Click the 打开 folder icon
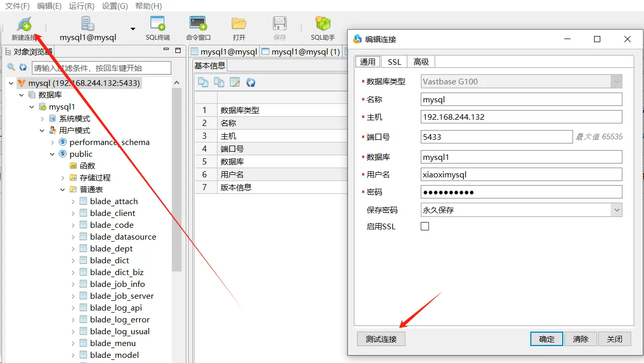The image size is (644, 363). coord(239,25)
